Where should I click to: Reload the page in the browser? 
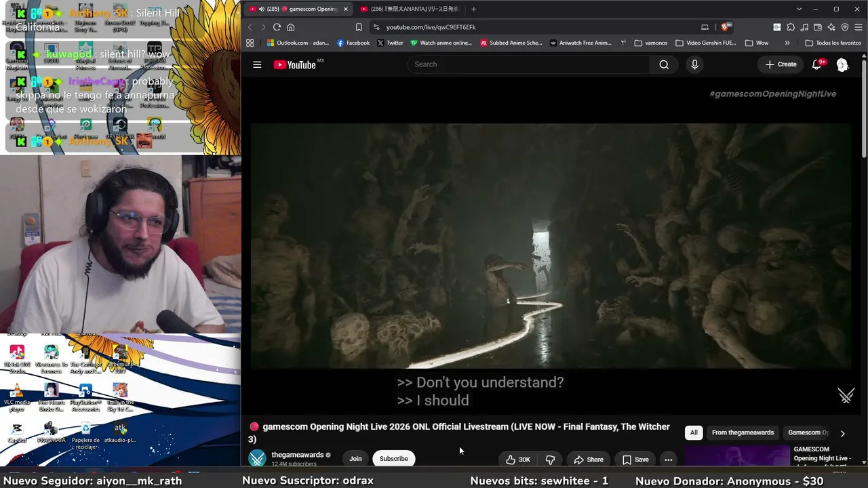click(x=277, y=27)
